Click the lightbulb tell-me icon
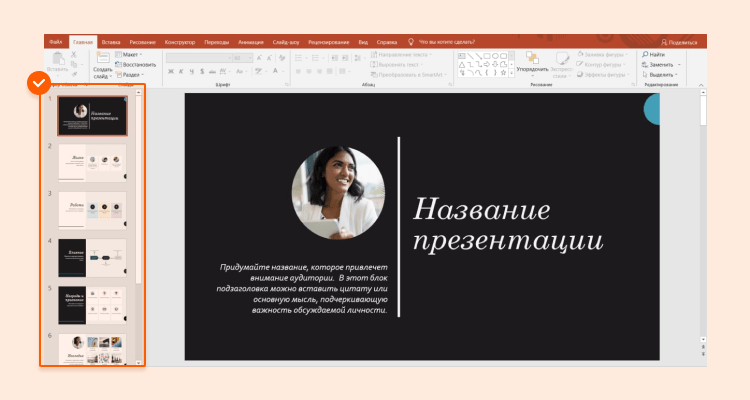The height and width of the screenshot is (400, 750). tap(410, 42)
